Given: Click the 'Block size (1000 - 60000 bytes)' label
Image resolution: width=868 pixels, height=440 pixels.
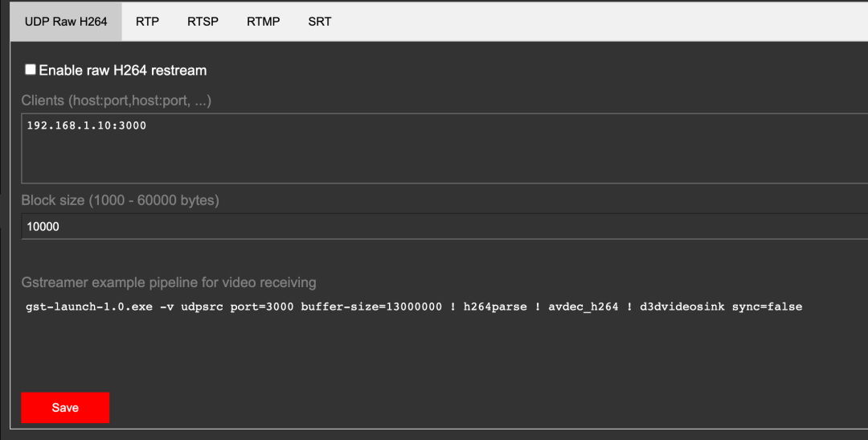Looking at the screenshot, I should (x=120, y=200).
